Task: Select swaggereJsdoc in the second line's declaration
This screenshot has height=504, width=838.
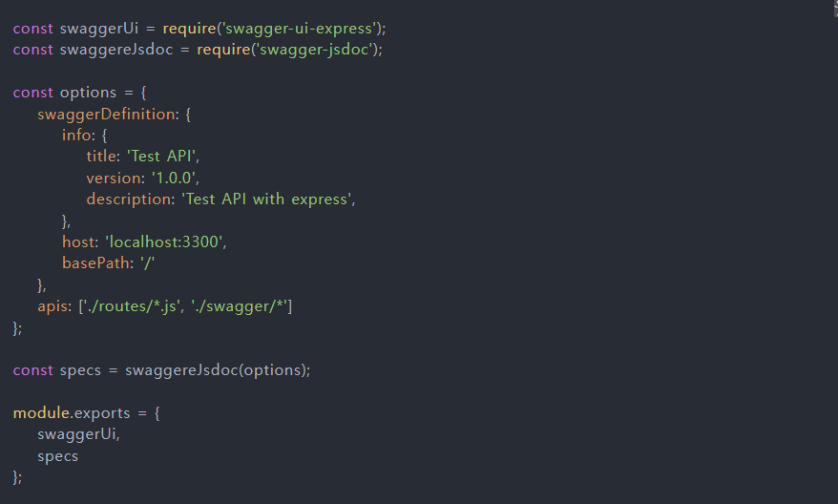Action: pos(116,50)
